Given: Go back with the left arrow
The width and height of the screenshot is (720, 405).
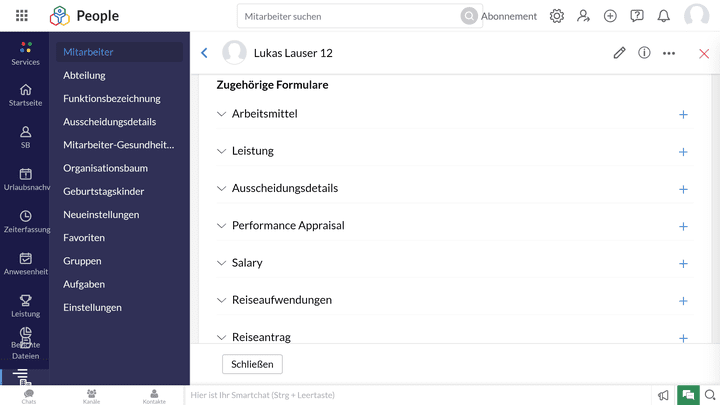Looking at the screenshot, I should (205, 53).
